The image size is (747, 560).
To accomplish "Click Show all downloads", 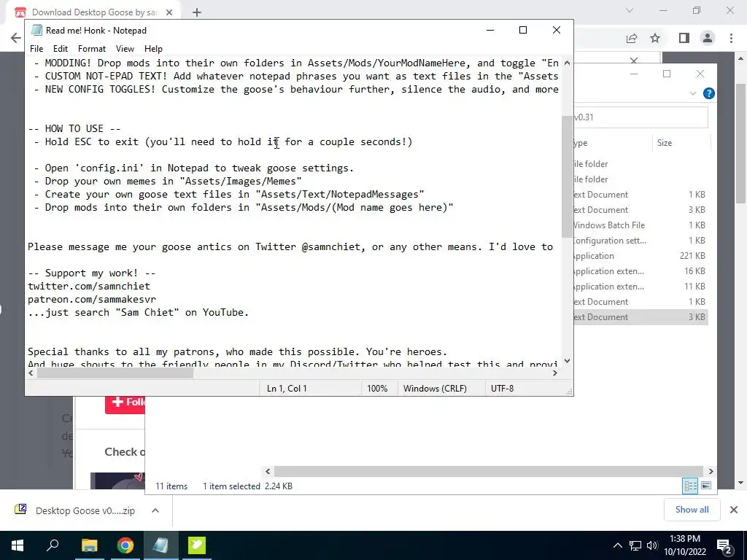I will tap(692, 510).
